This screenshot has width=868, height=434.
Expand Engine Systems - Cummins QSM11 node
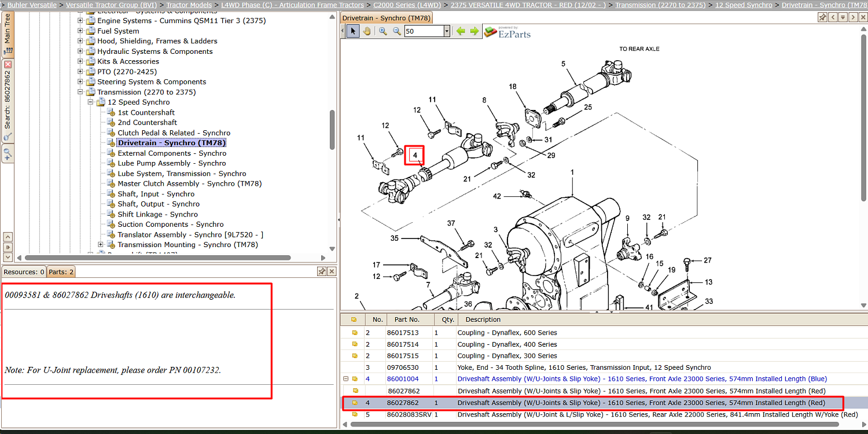pyautogui.click(x=80, y=21)
